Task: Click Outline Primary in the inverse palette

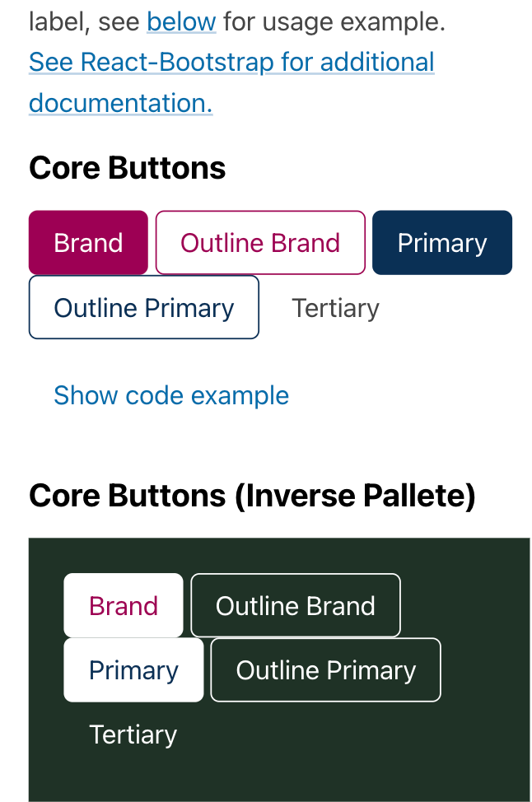Action: [324, 669]
